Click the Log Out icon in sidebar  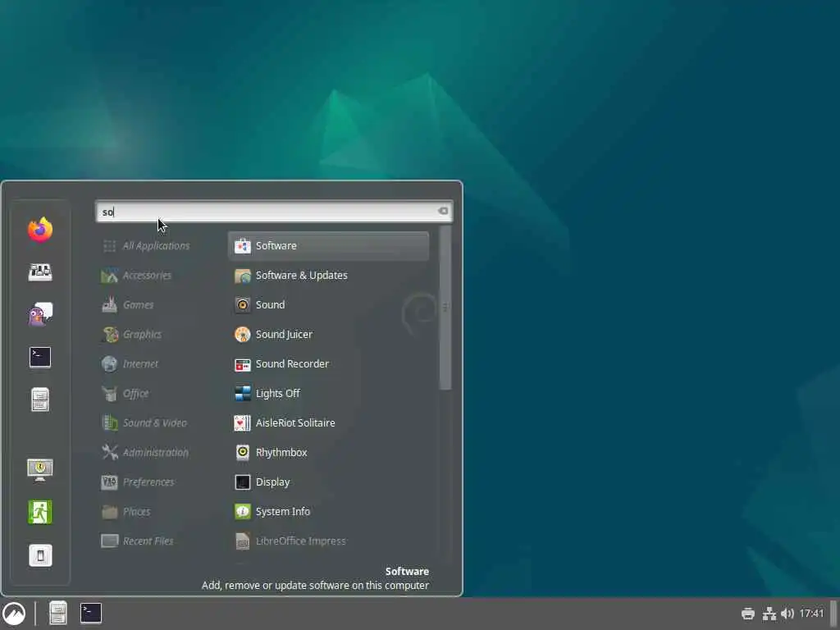pyautogui.click(x=40, y=512)
